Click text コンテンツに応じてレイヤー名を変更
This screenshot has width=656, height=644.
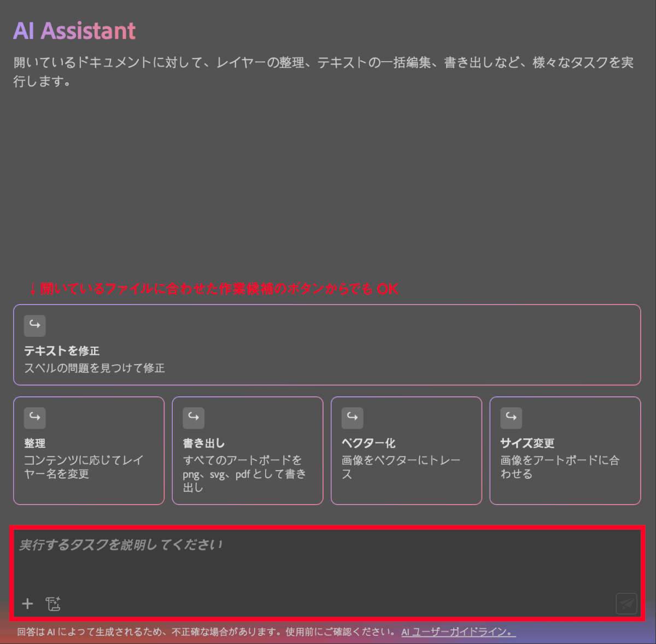(84, 467)
